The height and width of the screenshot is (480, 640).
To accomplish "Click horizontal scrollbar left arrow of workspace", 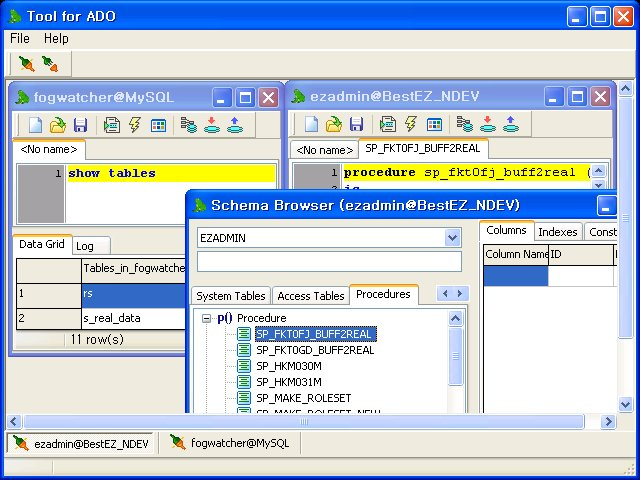I will [x=14, y=421].
